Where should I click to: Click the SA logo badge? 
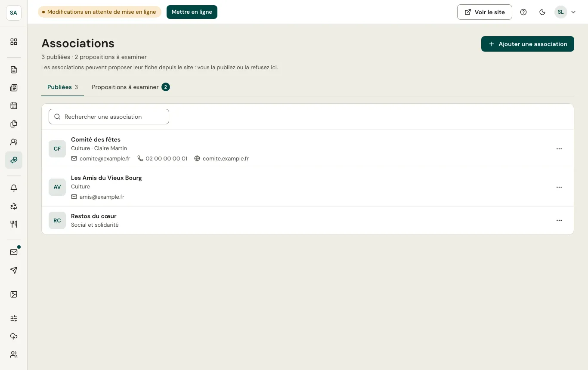coord(14,12)
